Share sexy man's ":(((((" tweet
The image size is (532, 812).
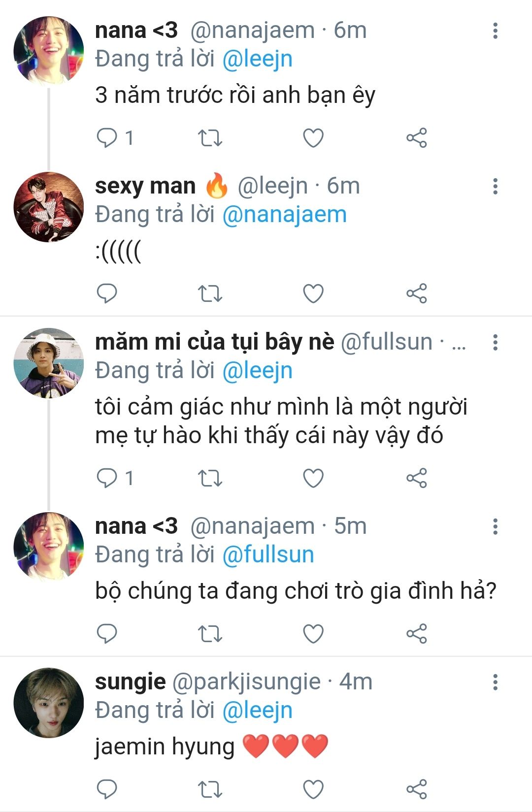coord(416,293)
